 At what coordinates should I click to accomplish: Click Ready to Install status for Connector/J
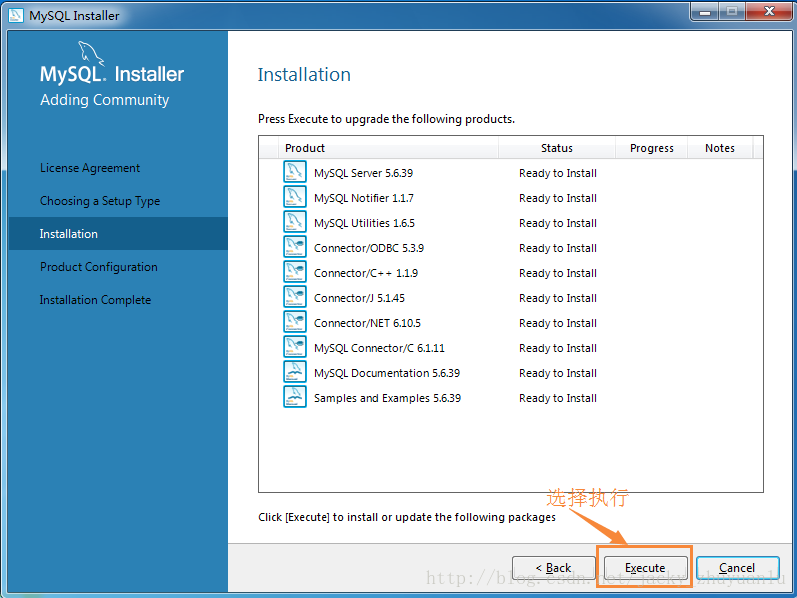[558, 298]
